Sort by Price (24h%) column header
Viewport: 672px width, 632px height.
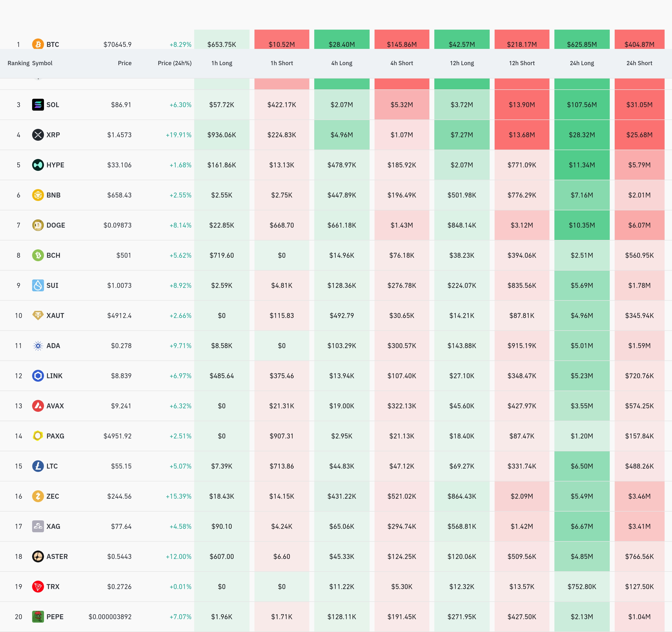pyautogui.click(x=174, y=63)
